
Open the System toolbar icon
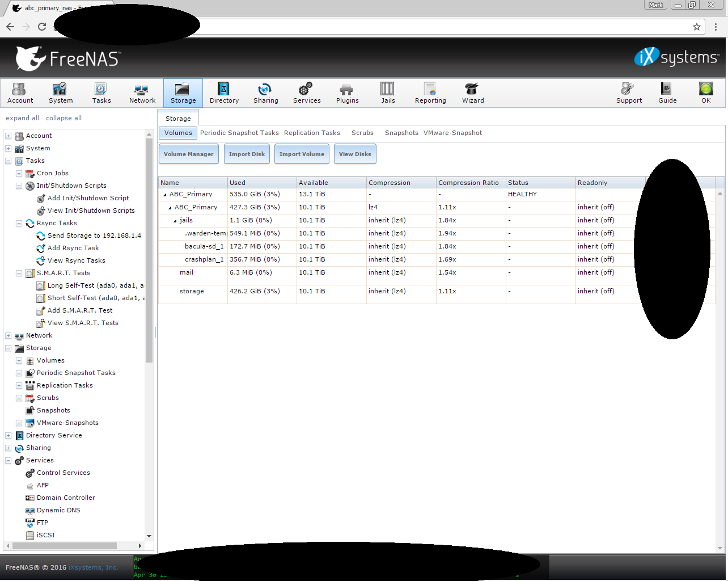[61, 93]
